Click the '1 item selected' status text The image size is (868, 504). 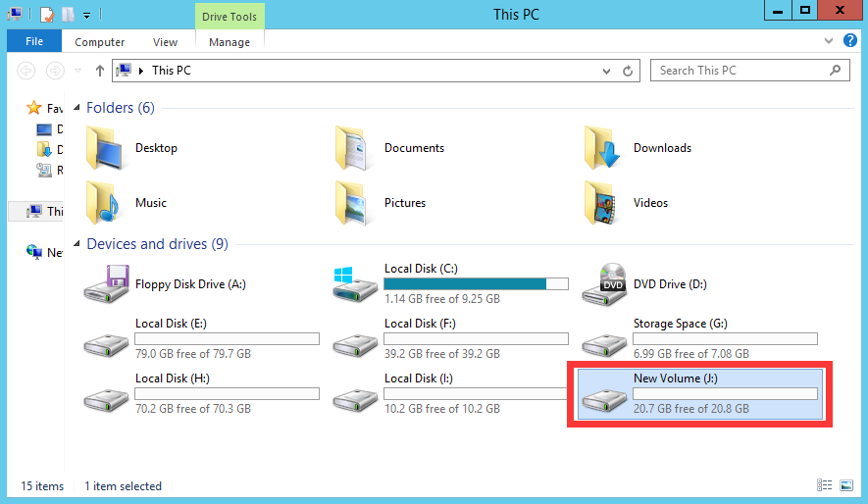(x=123, y=485)
